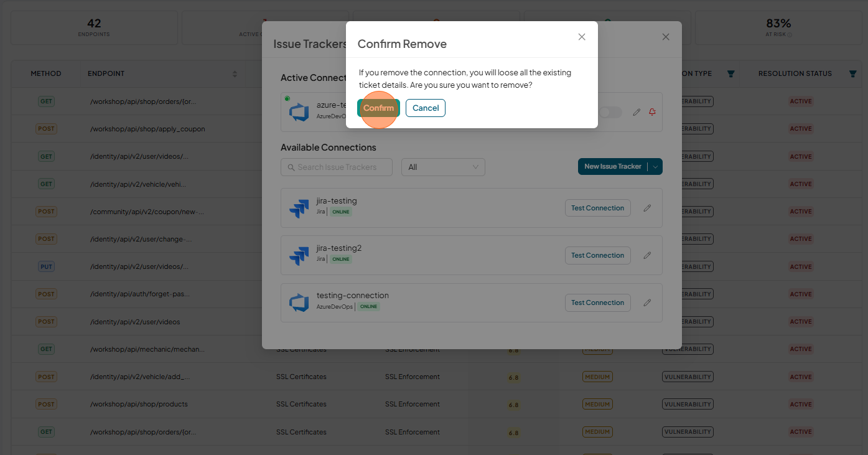This screenshot has width=868, height=455.
Task: Toggle the azure active connection switch
Action: pos(610,112)
